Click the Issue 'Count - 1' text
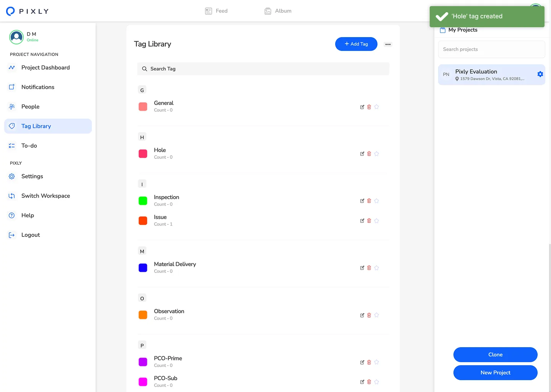 click(x=163, y=224)
